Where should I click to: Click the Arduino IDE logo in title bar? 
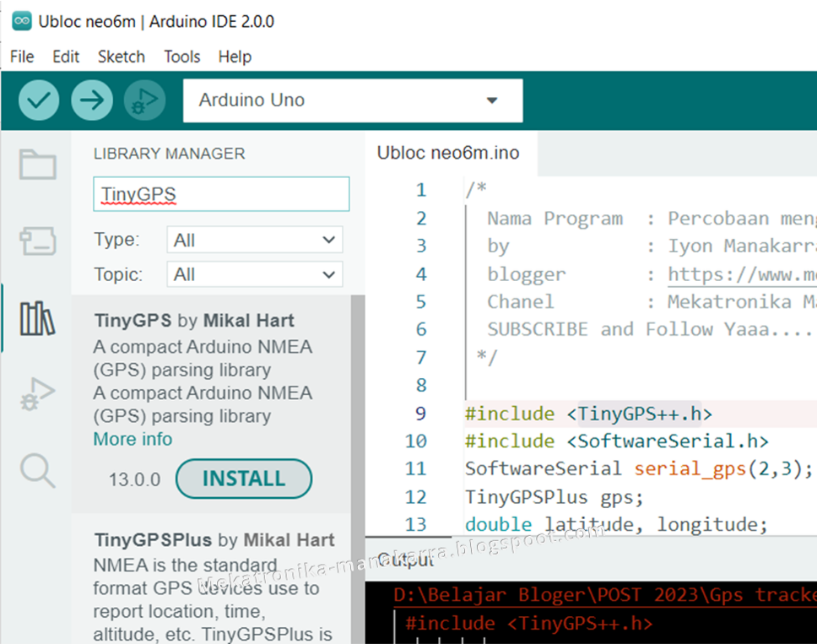[22, 21]
